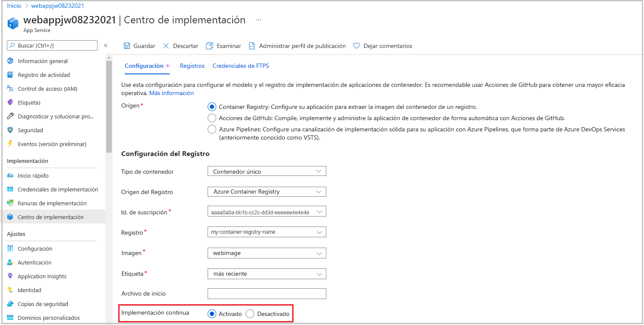The height and width of the screenshot is (325, 644).
Task: Open the Imagen dropdown showing webimage
Action: coord(267,253)
